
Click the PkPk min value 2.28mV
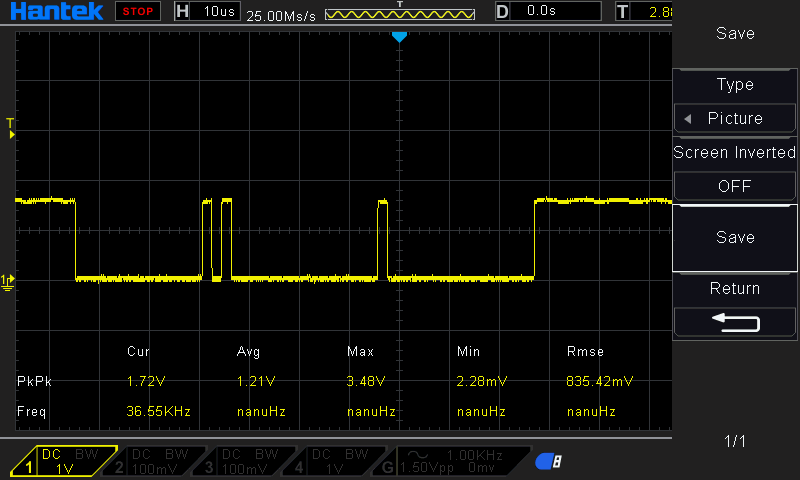(482, 382)
